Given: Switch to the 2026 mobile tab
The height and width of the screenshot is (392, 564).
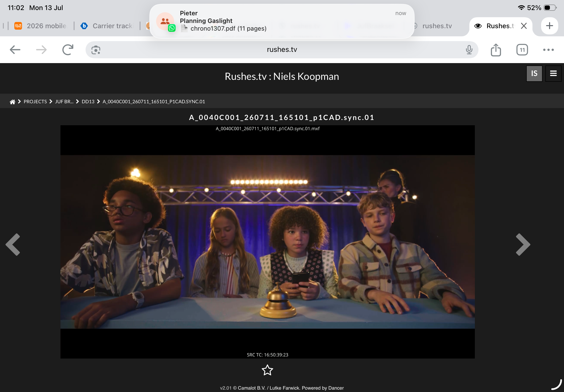Looking at the screenshot, I should (x=41, y=26).
